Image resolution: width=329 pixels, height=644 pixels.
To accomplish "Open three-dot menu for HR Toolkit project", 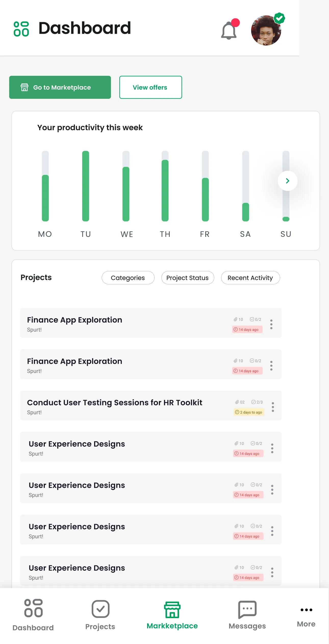I will [x=273, y=407].
